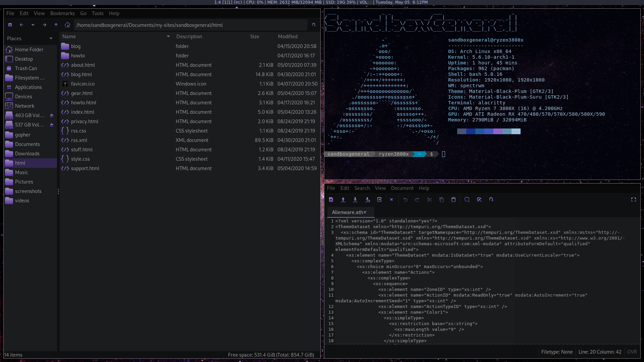Open the text editor View menu
This screenshot has width=644, height=362.
pos(380,188)
